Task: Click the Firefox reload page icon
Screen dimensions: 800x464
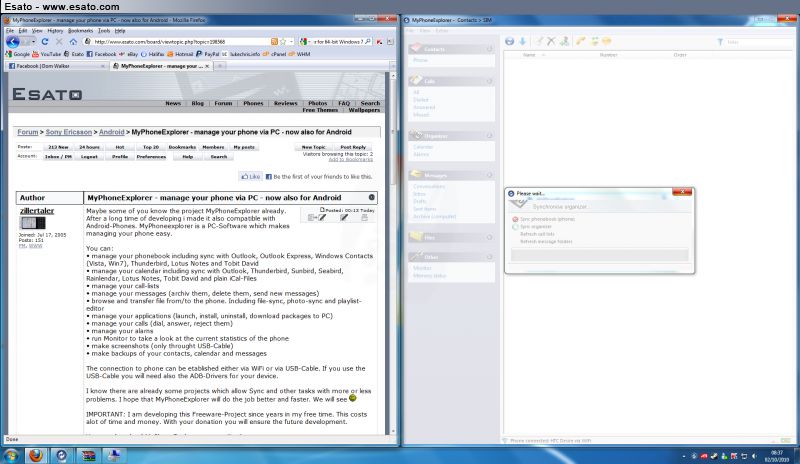Action: click(x=47, y=41)
